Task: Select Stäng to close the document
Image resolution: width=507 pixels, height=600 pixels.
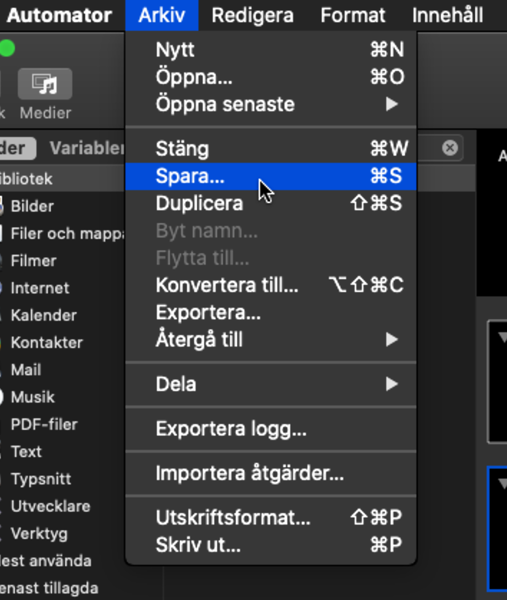Action: pyautogui.click(x=271, y=149)
